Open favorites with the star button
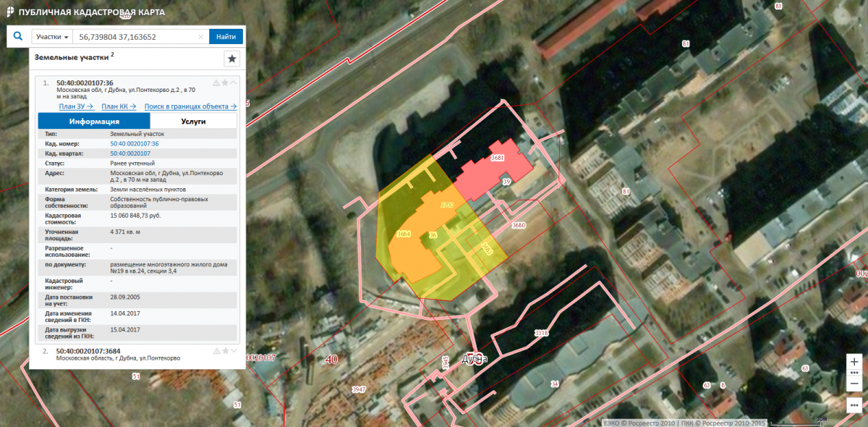This screenshot has height=427, width=868. tap(231, 59)
